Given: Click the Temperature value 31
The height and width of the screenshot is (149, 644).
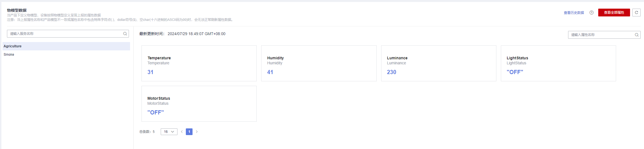Looking at the screenshot, I should [x=150, y=72].
